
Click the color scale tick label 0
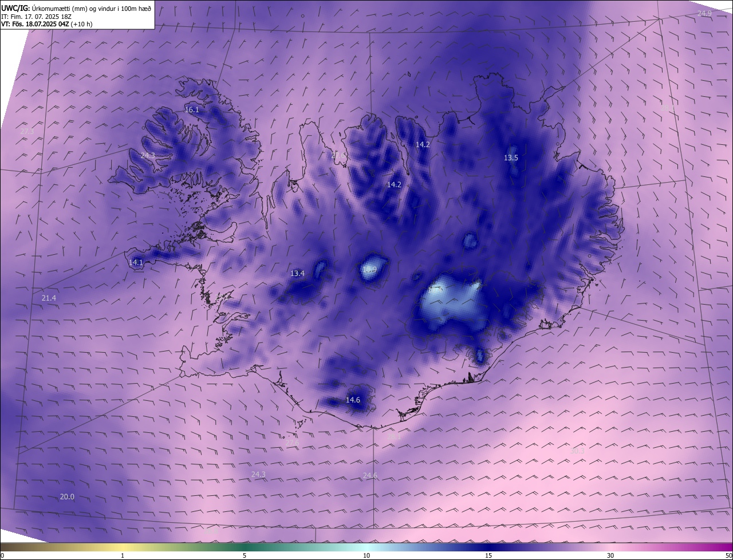tap(2, 555)
